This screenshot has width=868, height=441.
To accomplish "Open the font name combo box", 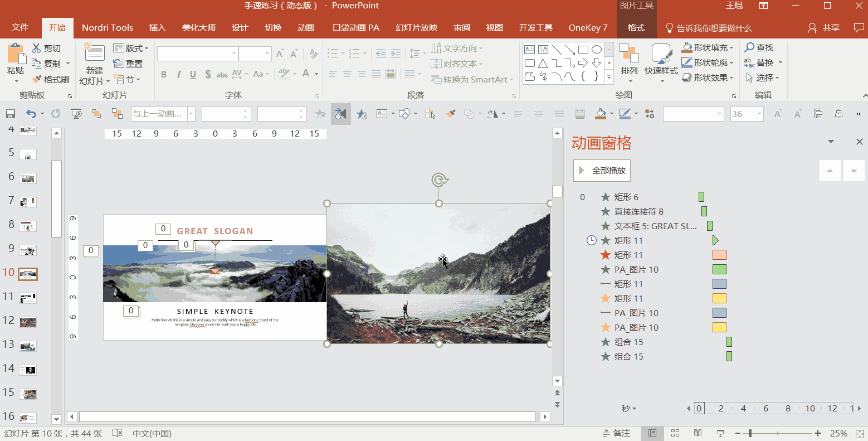I will click(197, 54).
